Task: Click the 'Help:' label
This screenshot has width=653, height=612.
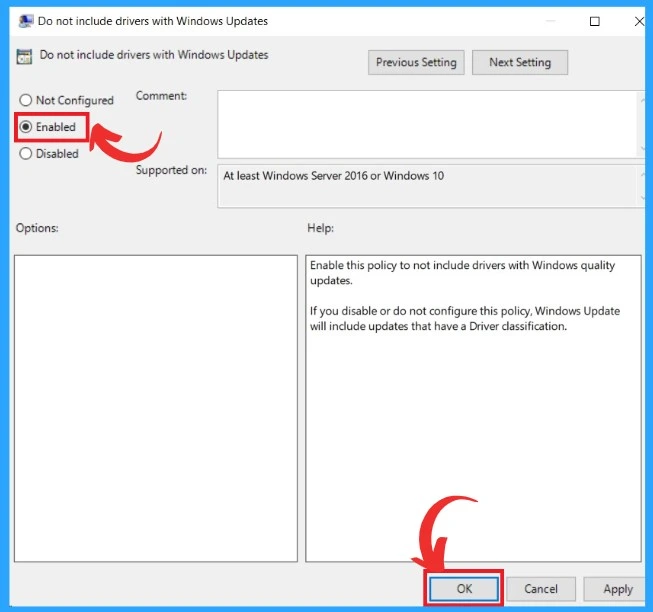Action: (321, 228)
